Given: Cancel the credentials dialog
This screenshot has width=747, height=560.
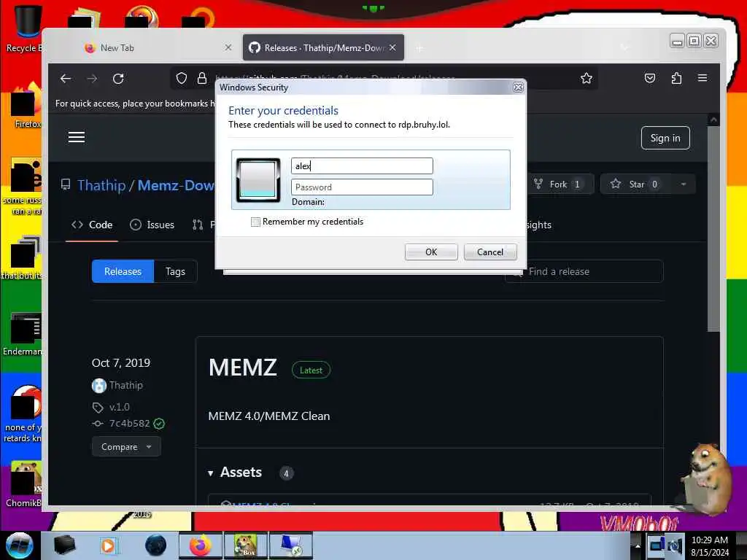Looking at the screenshot, I should [x=490, y=252].
